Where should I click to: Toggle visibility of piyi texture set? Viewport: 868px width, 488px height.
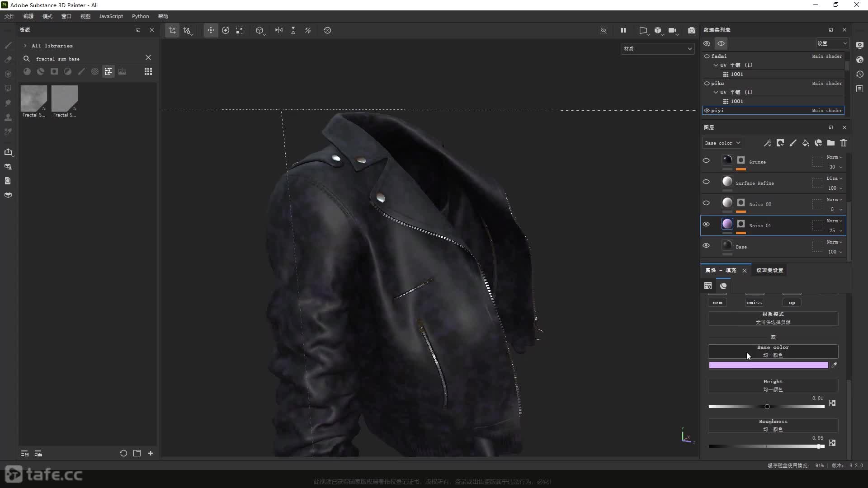(707, 110)
